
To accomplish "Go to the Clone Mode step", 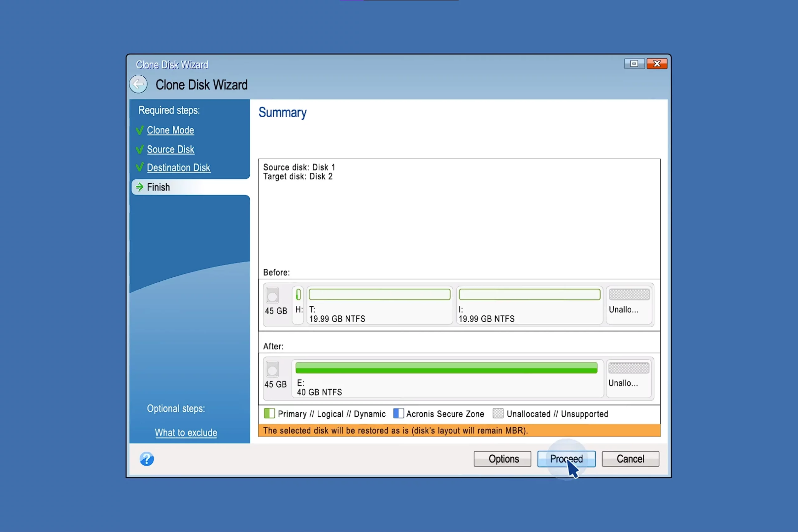I will pos(170,130).
